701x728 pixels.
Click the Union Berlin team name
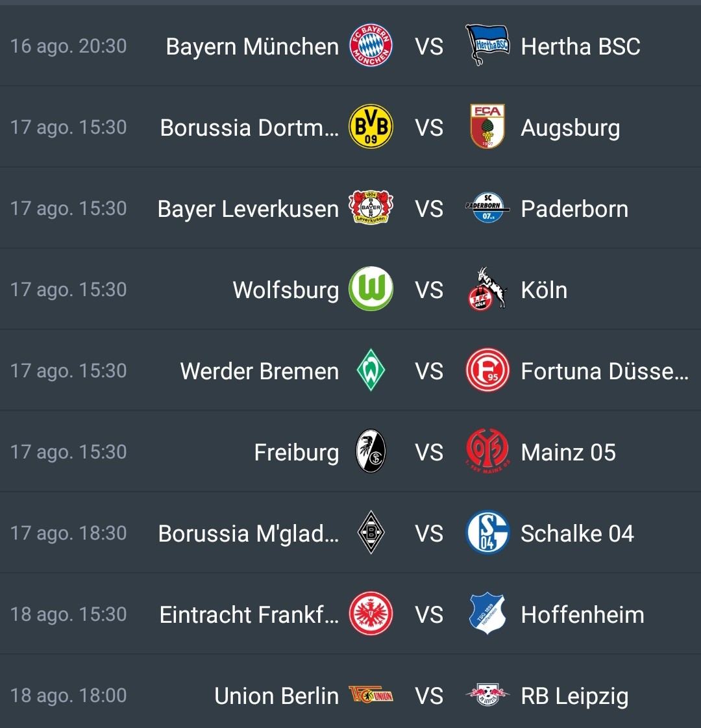coord(277,696)
